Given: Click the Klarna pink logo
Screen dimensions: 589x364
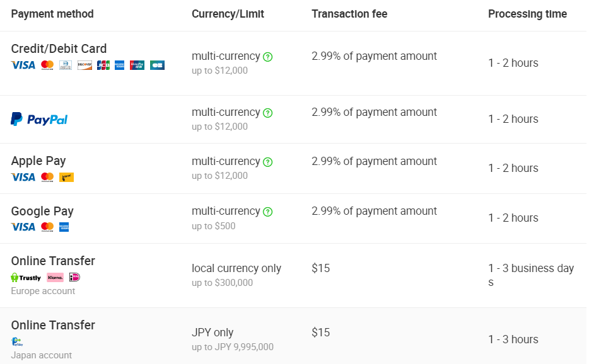Looking at the screenshot, I should [55, 278].
